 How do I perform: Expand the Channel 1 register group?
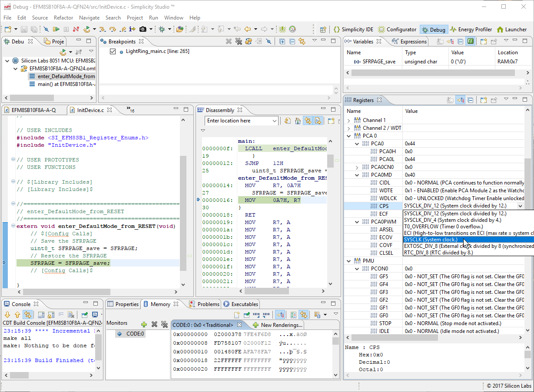[349, 120]
